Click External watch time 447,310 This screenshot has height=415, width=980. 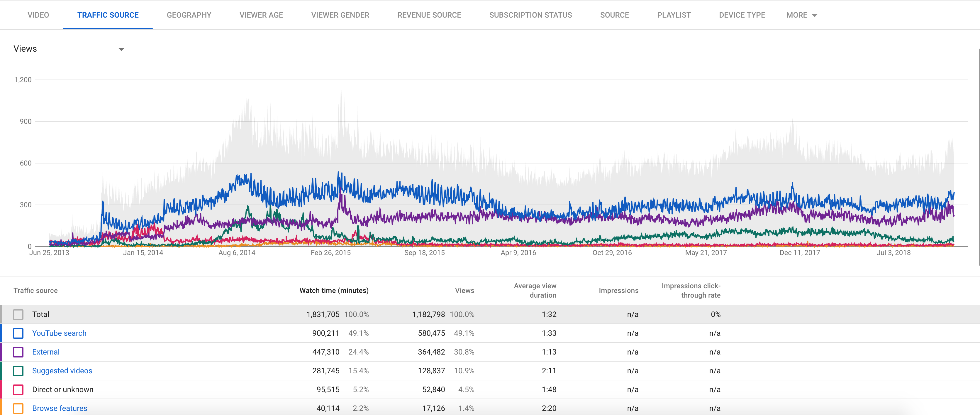tap(326, 352)
